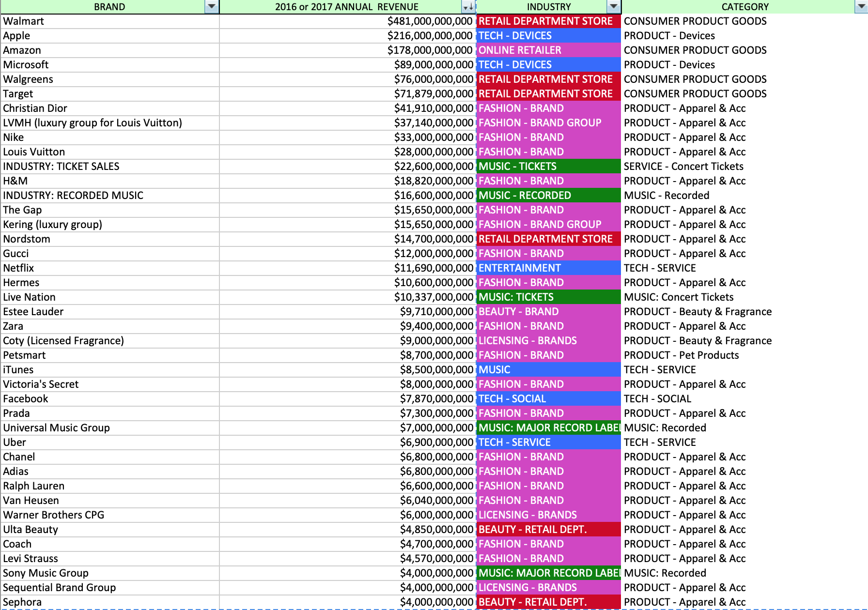Select the iTunes brand cell
This screenshot has width=868, height=610.
click(110, 370)
